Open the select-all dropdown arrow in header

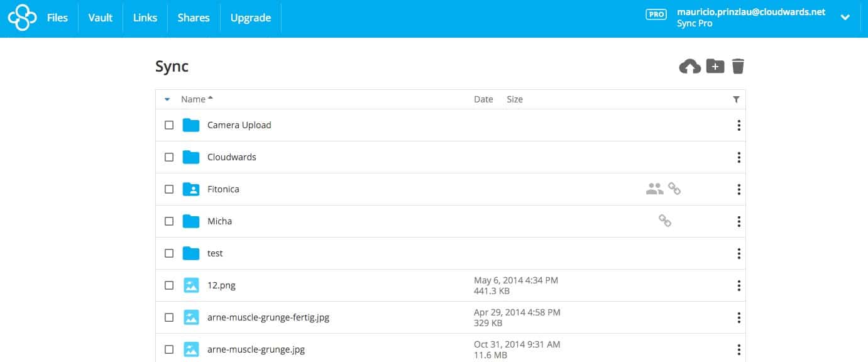coord(167,99)
